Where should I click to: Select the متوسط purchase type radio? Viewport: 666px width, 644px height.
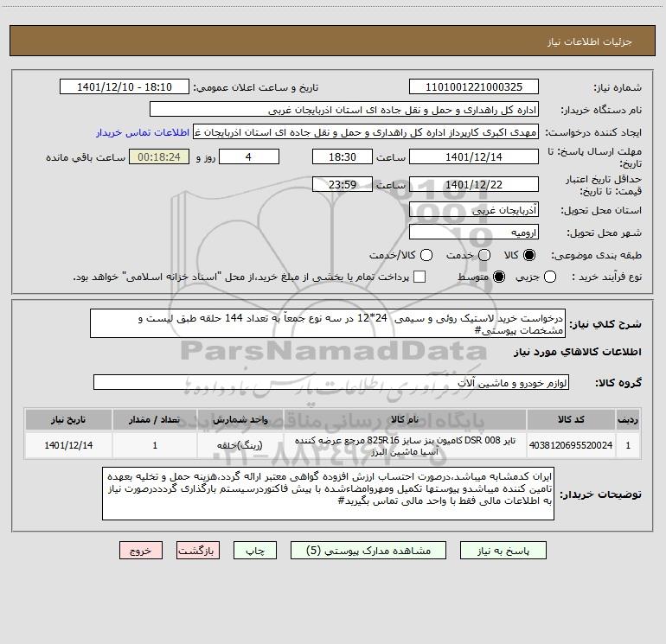(x=499, y=277)
